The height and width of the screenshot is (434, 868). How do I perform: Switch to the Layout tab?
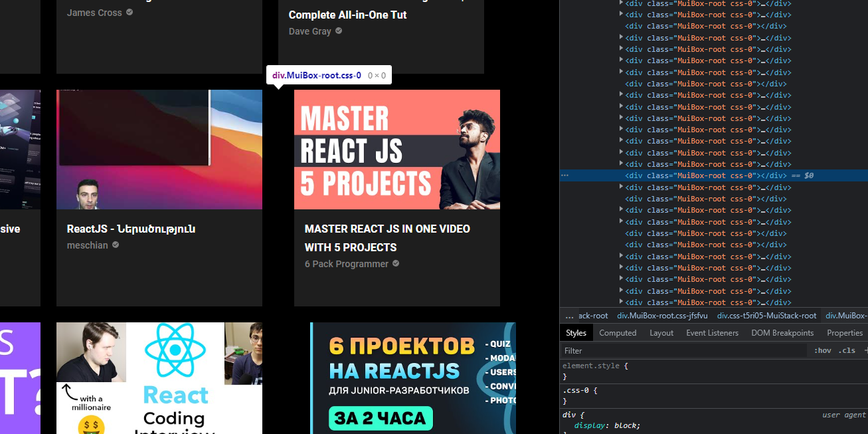pyautogui.click(x=661, y=332)
